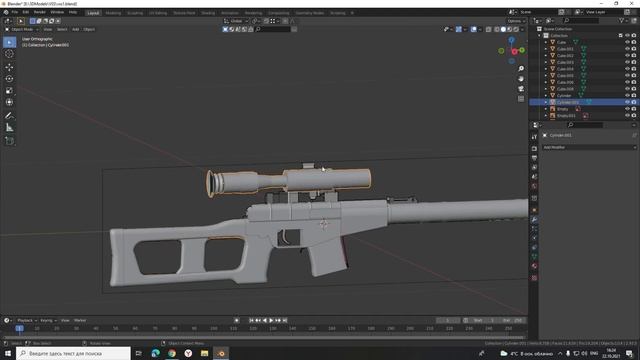Select the Add Cube tool
The image size is (640, 360).
coord(9,141)
